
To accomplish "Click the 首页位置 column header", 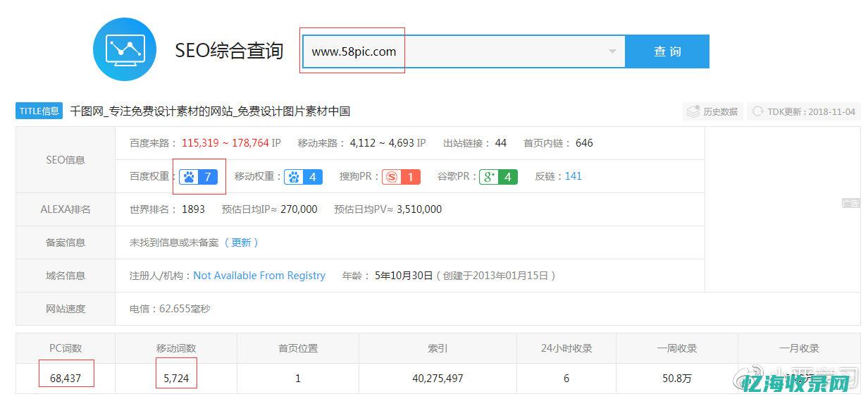I will [x=298, y=348].
